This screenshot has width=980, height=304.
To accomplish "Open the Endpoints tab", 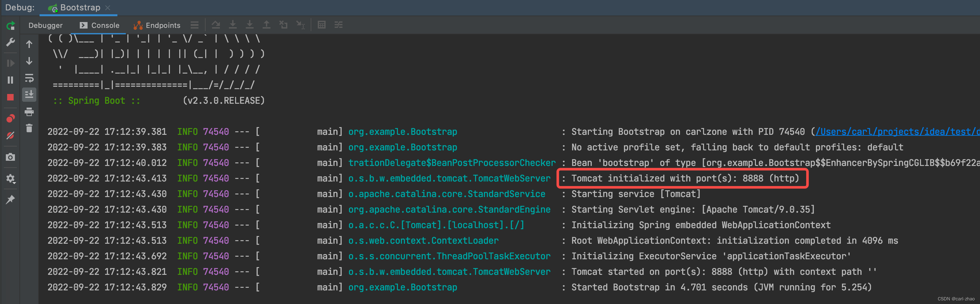I will click(157, 26).
